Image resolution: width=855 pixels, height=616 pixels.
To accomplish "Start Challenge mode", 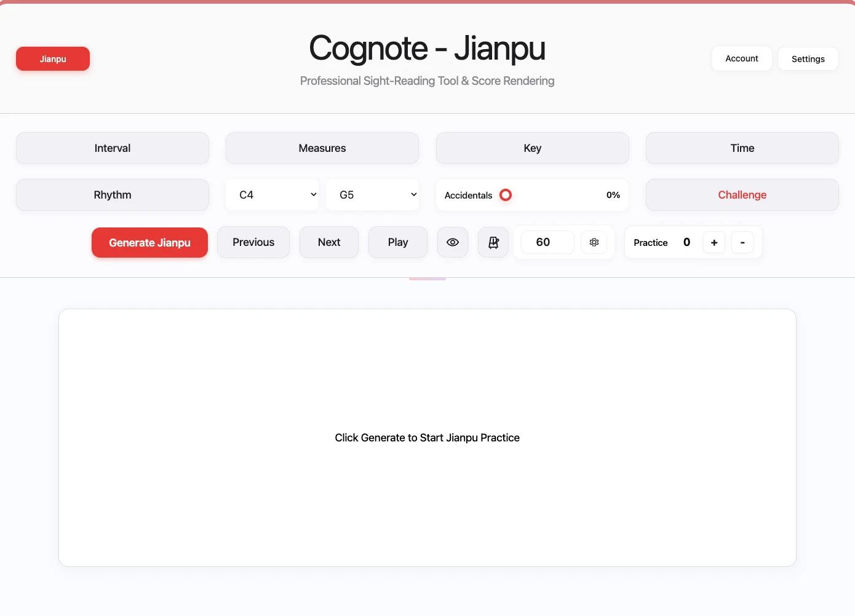I will (x=742, y=195).
